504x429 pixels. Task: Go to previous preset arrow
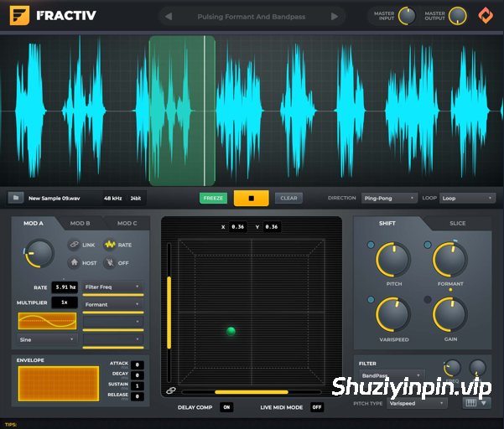tap(169, 17)
